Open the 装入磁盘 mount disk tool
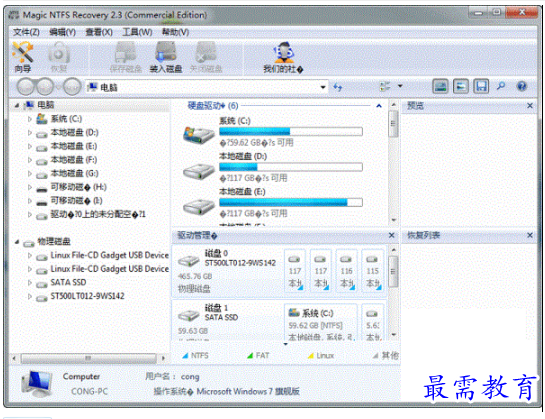 (x=166, y=57)
